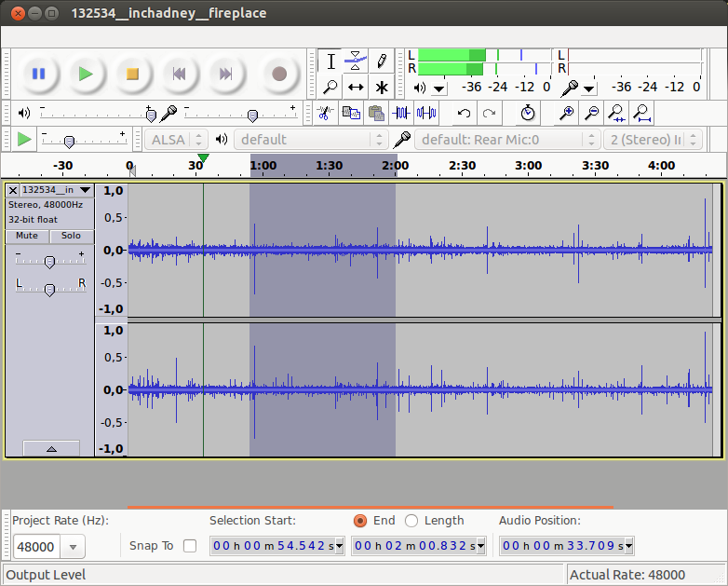
Task: Open the End time format dropdown arrow
Action: coord(481,546)
